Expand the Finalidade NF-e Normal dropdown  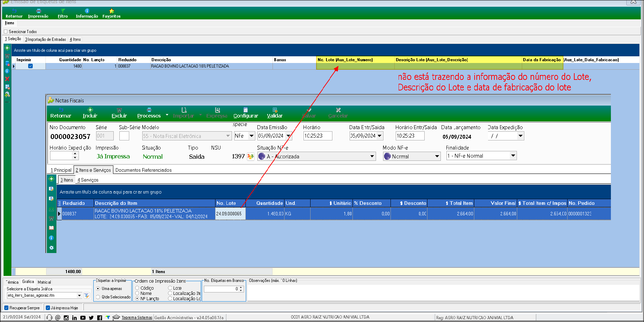point(513,156)
